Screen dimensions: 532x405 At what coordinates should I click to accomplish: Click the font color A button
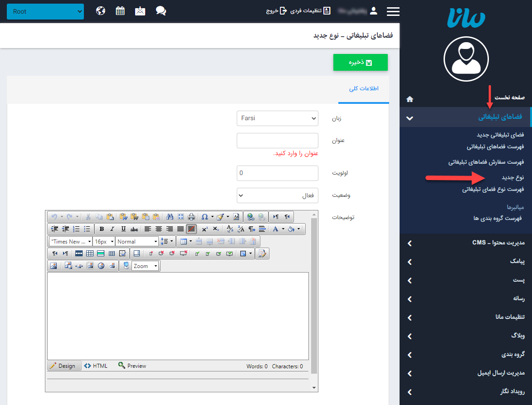coord(275,229)
